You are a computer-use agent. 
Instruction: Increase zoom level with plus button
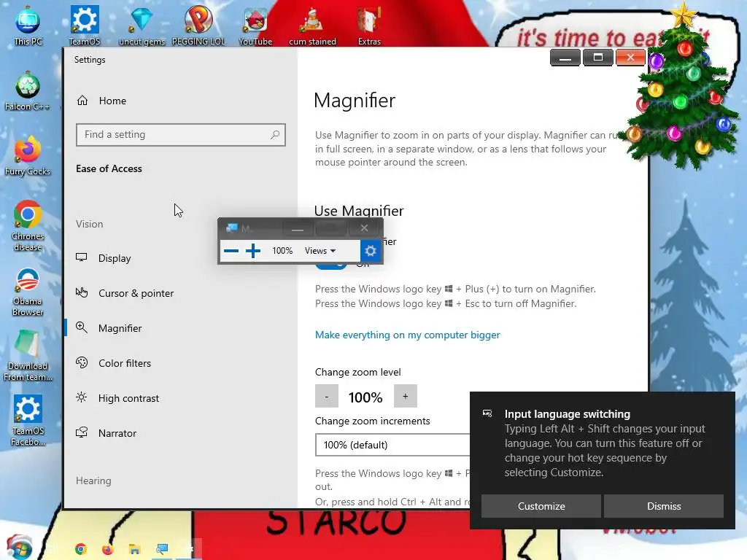coord(406,396)
